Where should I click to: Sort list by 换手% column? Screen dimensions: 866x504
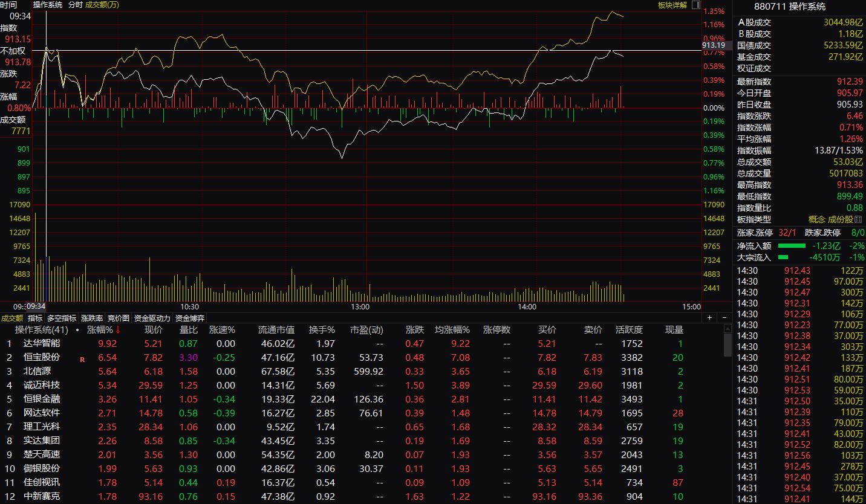click(322, 330)
